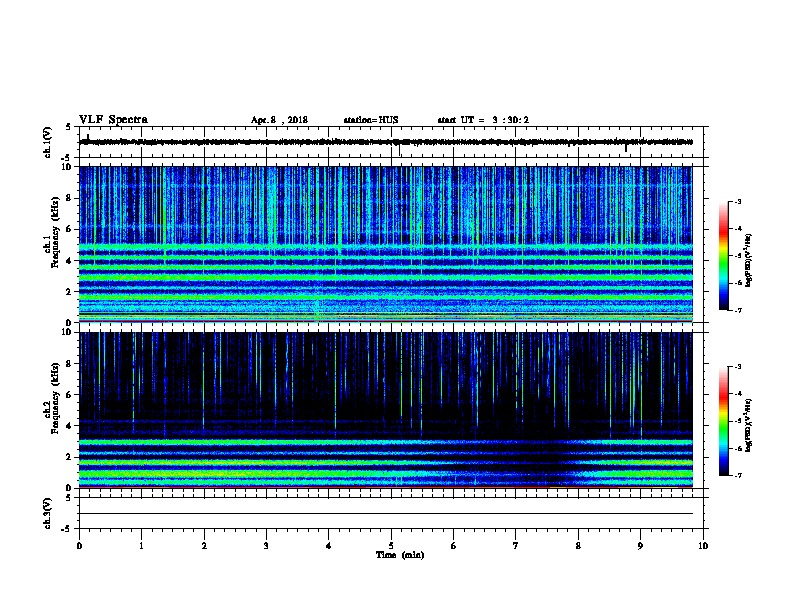Click the "2" kHz tick on ch.2 axis
The image size is (792, 612).
coord(70,457)
